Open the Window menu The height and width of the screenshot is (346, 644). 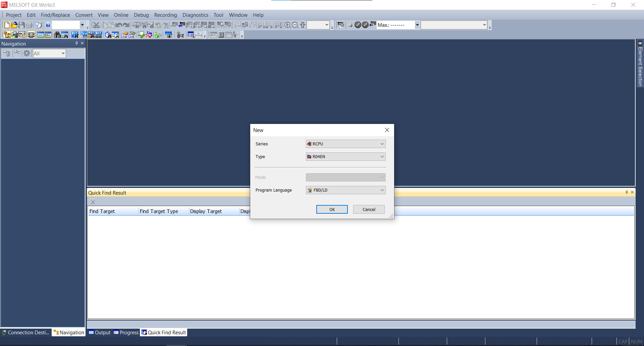point(238,15)
